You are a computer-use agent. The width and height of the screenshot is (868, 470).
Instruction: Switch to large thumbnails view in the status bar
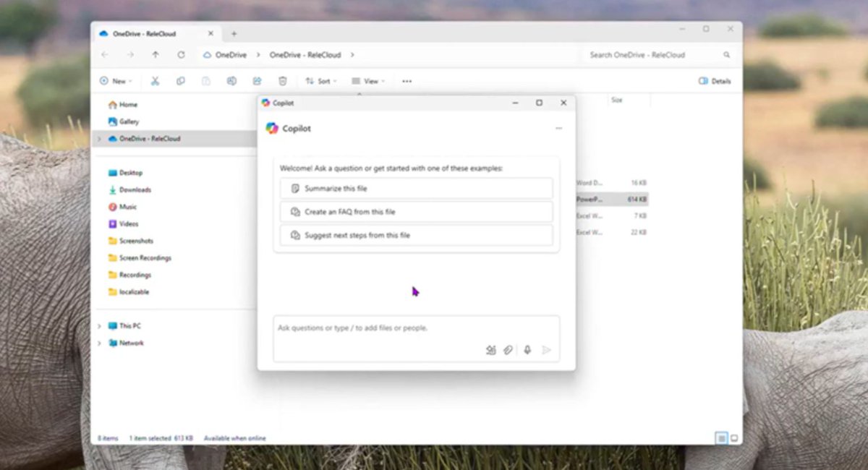pos(734,438)
